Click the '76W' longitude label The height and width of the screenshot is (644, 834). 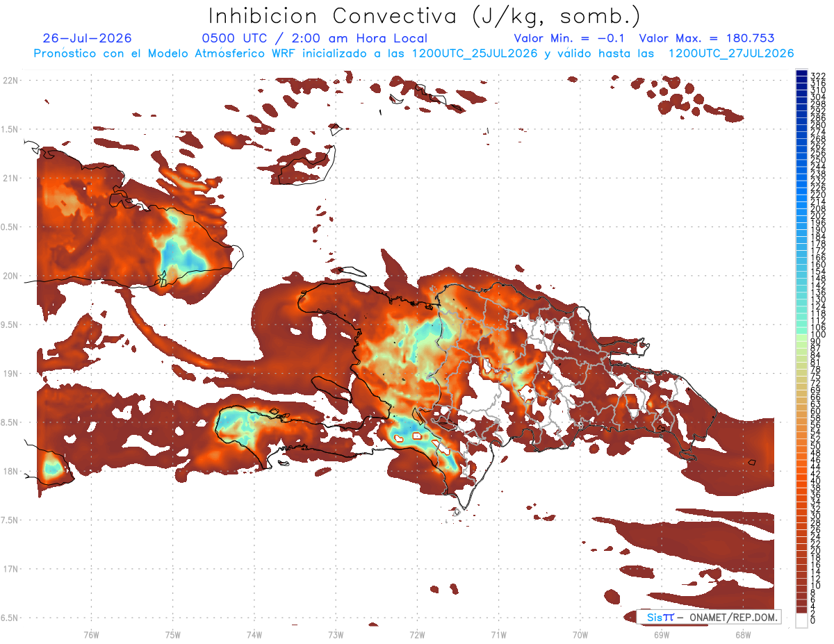(x=91, y=634)
